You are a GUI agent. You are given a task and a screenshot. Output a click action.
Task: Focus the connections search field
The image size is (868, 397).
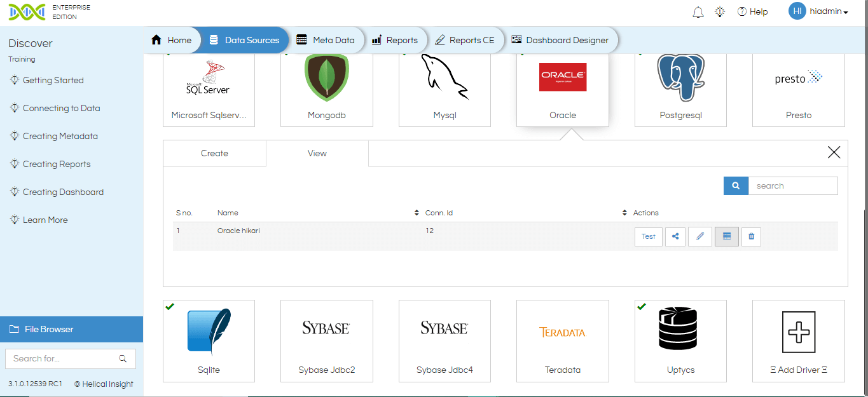pyautogui.click(x=793, y=185)
